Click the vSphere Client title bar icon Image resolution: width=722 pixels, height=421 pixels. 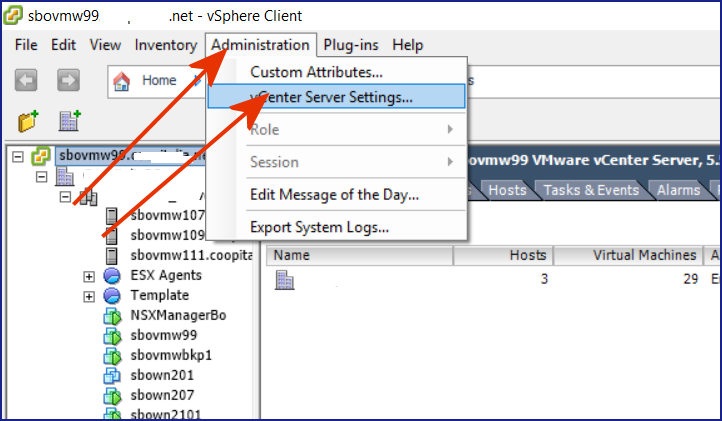[13, 15]
